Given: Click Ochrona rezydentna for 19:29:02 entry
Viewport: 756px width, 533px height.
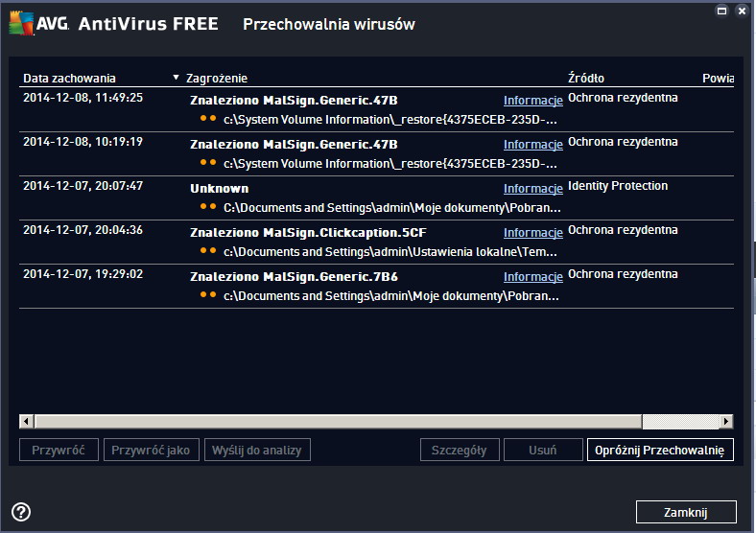Looking at the screenshot, I should (623, 274).
